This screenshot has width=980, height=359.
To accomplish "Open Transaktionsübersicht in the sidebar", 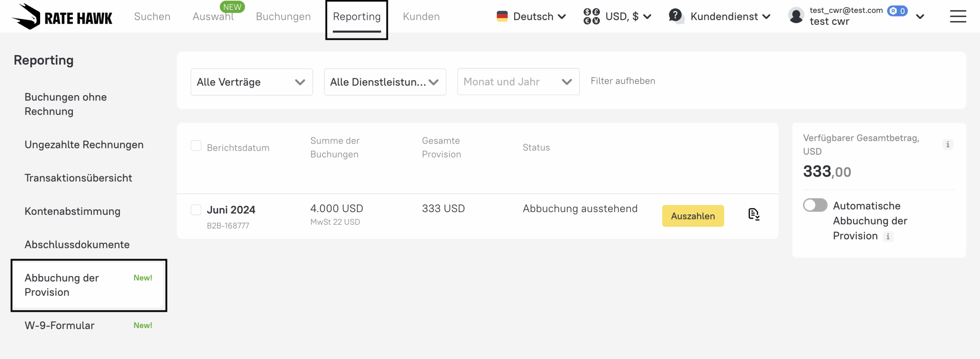I will 78,178.
